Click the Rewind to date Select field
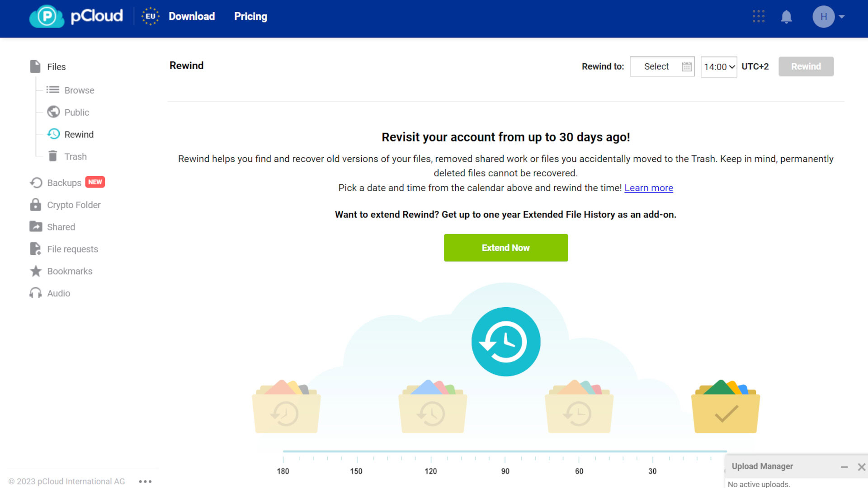This screenshot has height=488, width=868. pyautogui.click(x=656, y=66)
